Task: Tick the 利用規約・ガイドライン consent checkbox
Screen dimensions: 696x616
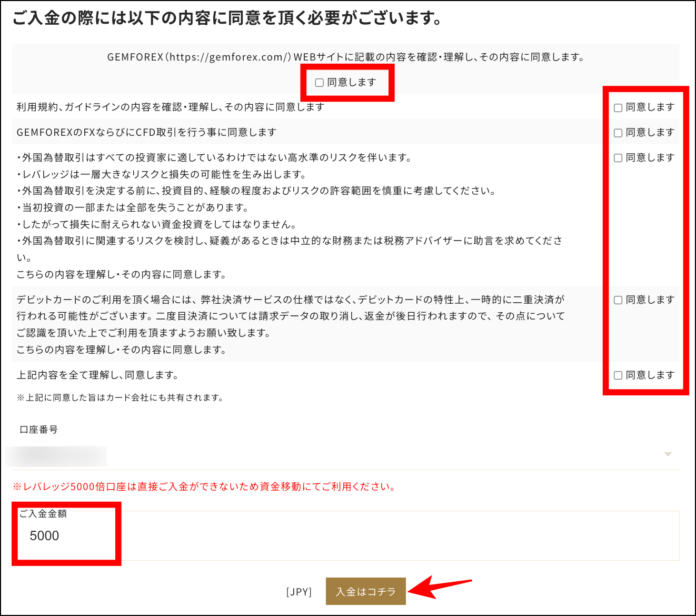Action: 618,107
